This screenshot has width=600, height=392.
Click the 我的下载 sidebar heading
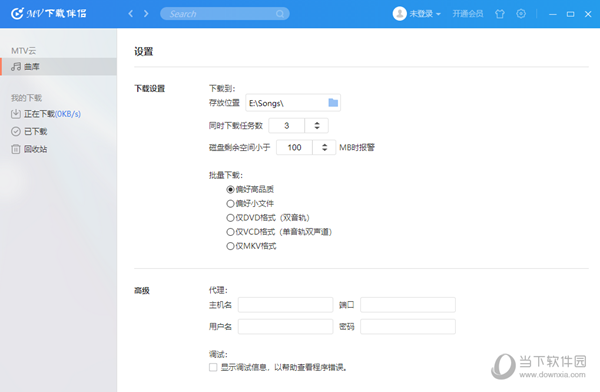coord(26,98)
